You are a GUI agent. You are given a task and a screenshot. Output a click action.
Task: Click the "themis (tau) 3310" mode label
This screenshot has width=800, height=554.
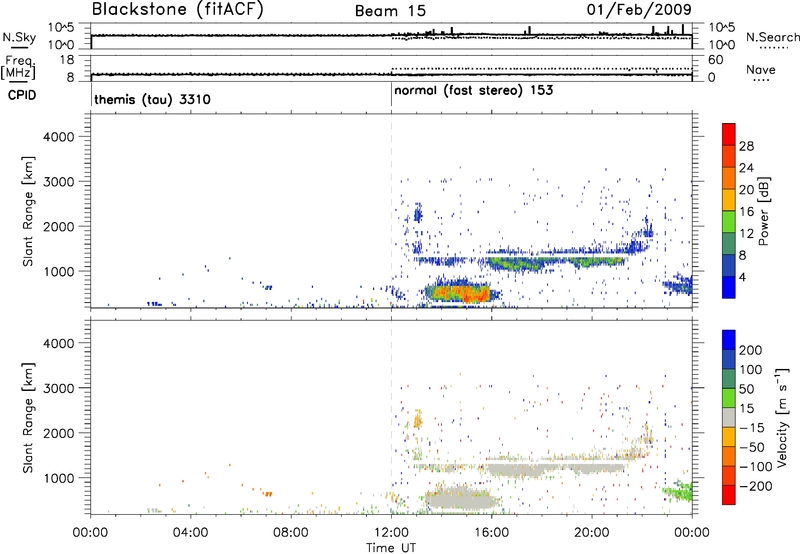coord(152,99)
